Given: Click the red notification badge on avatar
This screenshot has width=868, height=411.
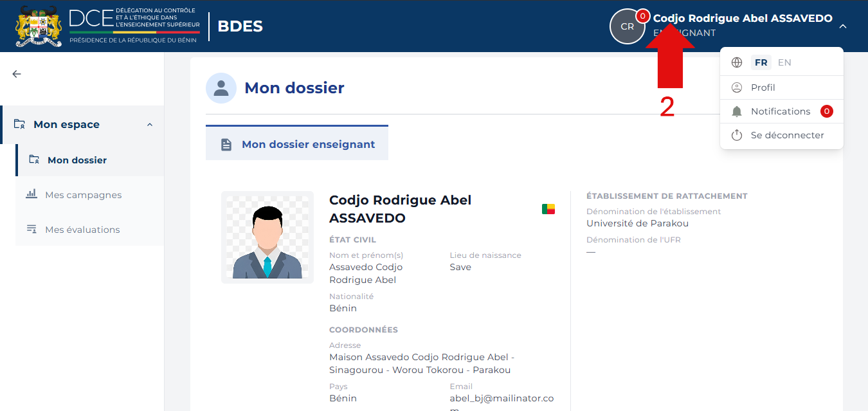Looking at the screenshot, I should [x=642, y=16].
